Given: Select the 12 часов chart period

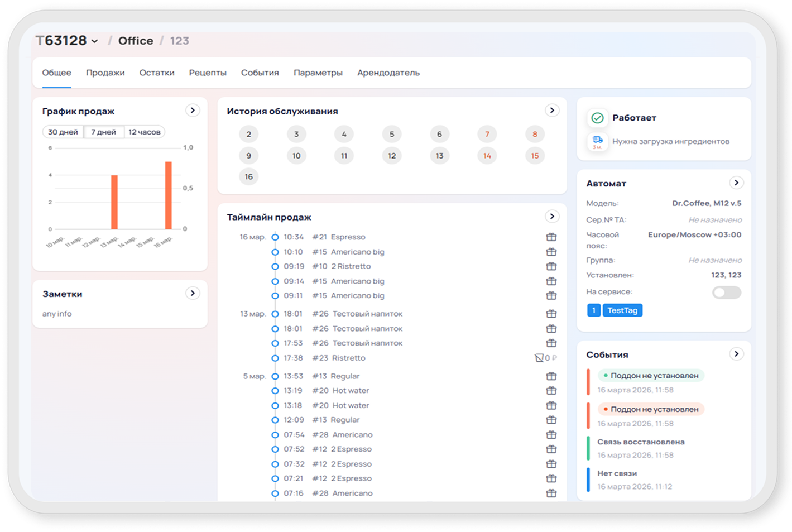Looking at the screenshot, I should [144, 132].
